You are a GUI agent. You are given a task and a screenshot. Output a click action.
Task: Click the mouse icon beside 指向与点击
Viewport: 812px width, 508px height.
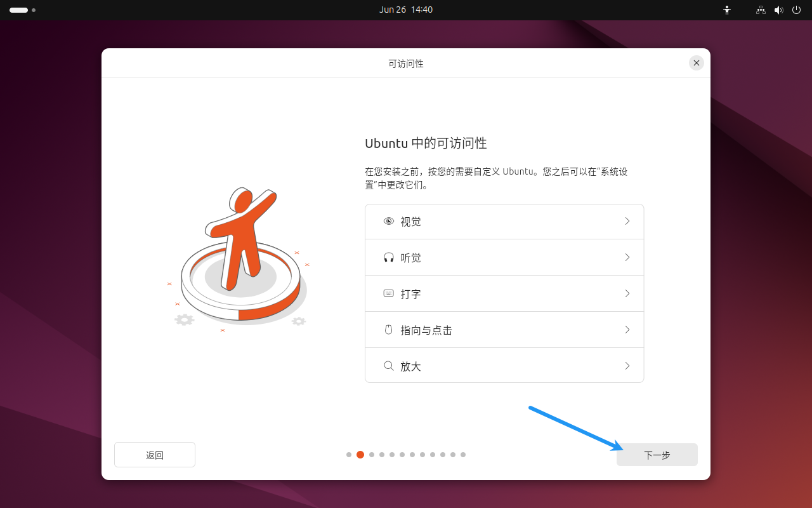click(x=389, y=330)
